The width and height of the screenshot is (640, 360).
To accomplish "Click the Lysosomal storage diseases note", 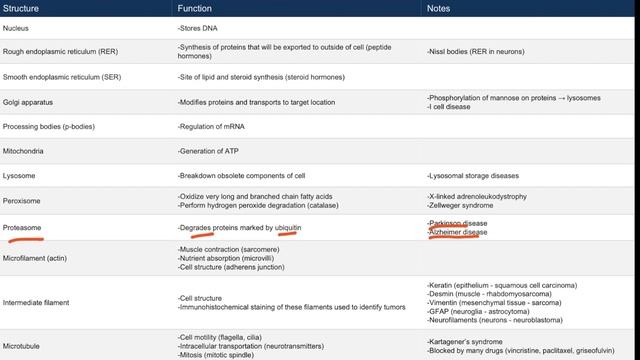I will coord(473,176).
